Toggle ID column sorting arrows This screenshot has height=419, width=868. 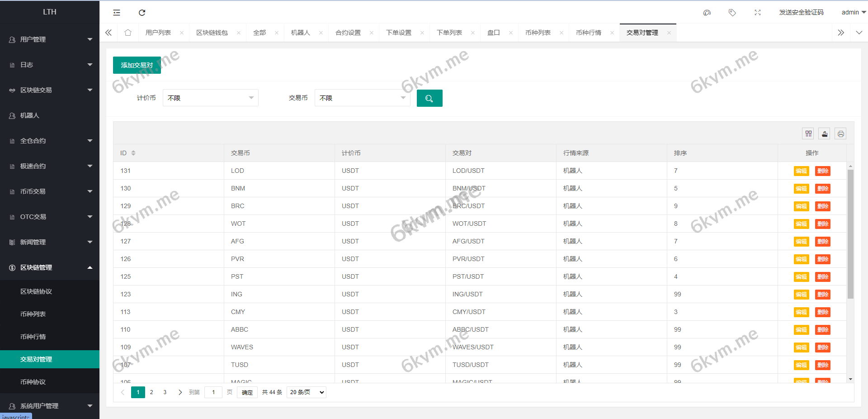click(134, 153)
